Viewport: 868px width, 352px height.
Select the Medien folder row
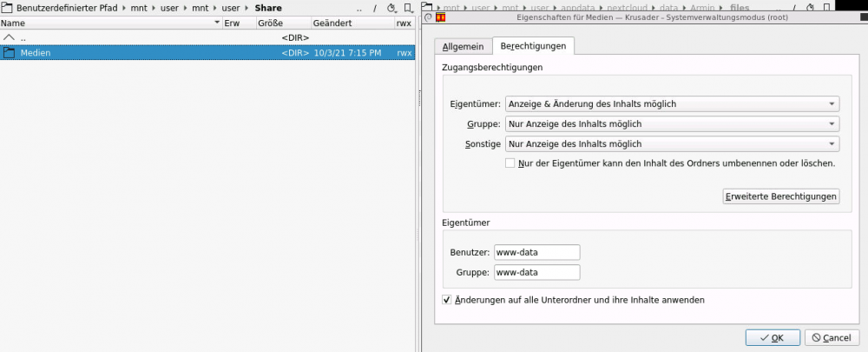coord(207,53)
